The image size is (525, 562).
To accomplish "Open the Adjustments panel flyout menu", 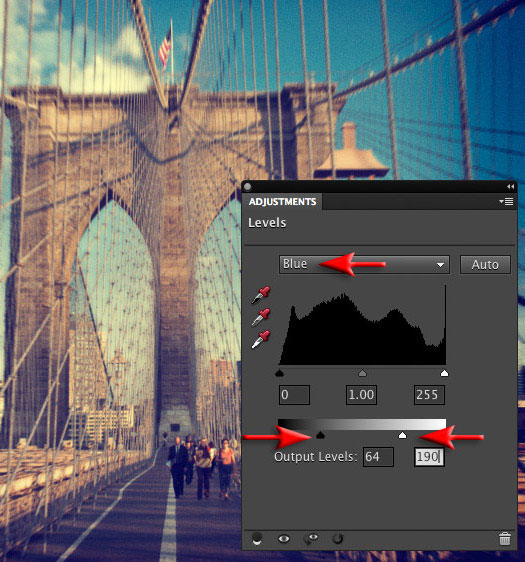I will coord(506,202).
